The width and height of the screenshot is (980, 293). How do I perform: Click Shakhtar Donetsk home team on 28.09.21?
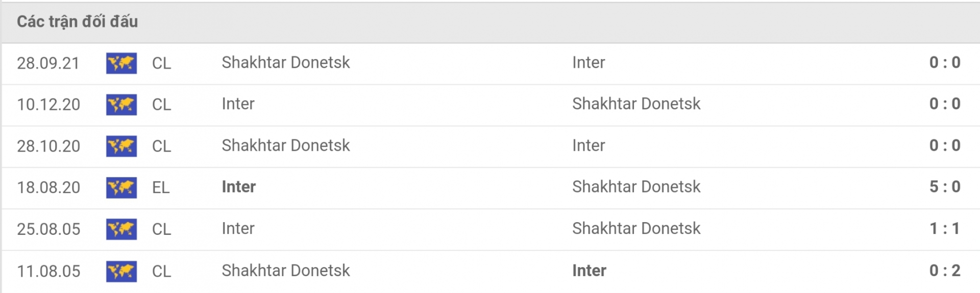click(x=286, y=63)
